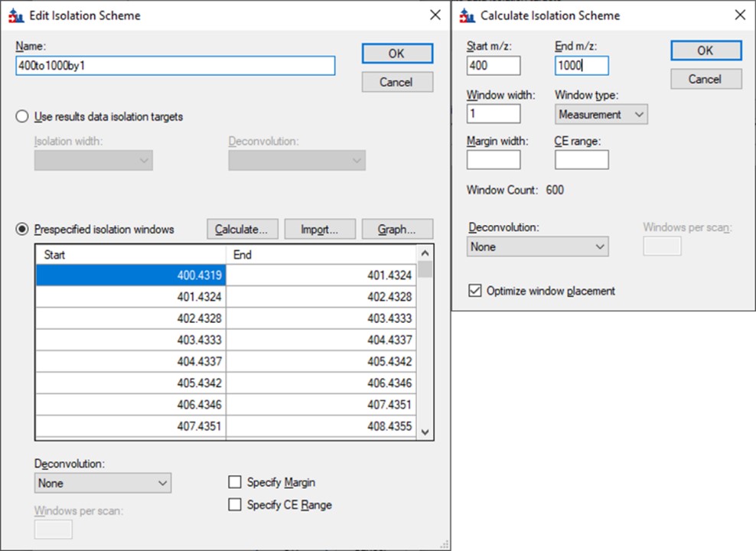Select the End cell 402.4328
The image size is (756, 551).
pyautogui.click(x=321, y=296)
